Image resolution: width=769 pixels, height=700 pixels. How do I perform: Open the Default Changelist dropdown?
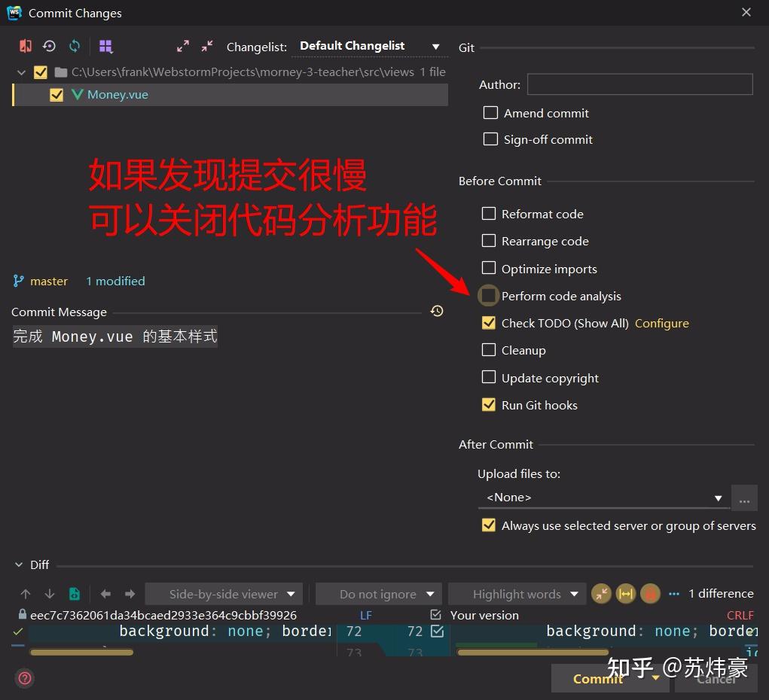[370, 47]
